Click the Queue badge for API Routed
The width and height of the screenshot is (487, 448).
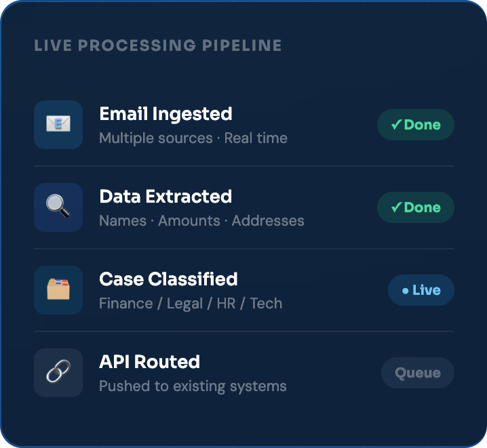(417, 373)
